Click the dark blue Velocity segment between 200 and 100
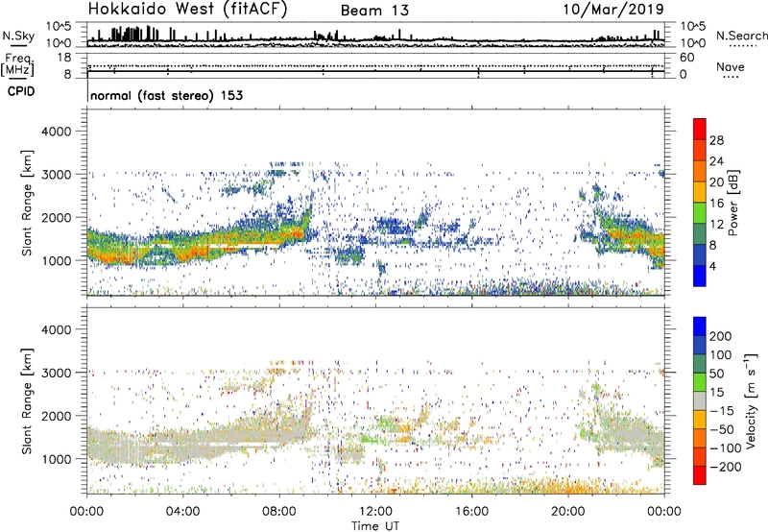 point(700,345)
